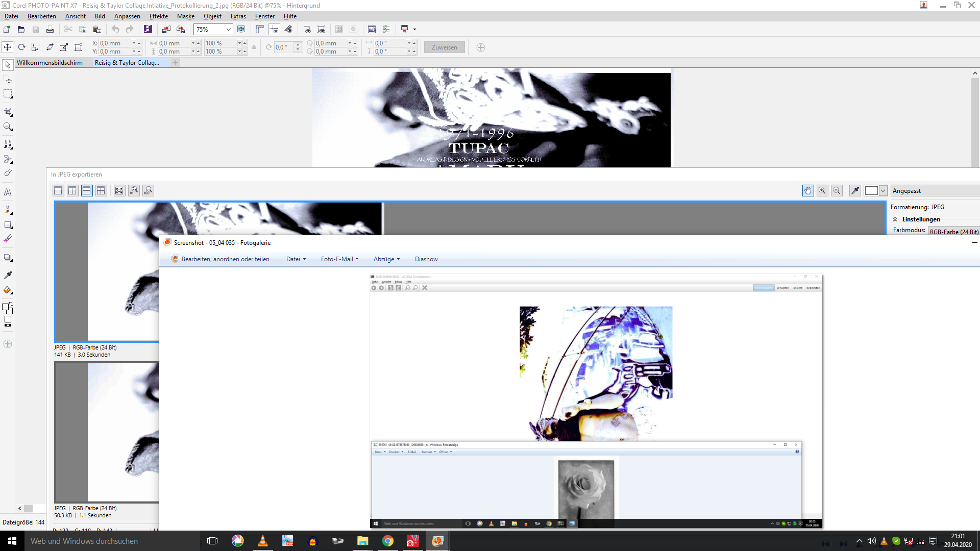
Task: Toggle rulers display in the toolbar
Action: point(260,30)
